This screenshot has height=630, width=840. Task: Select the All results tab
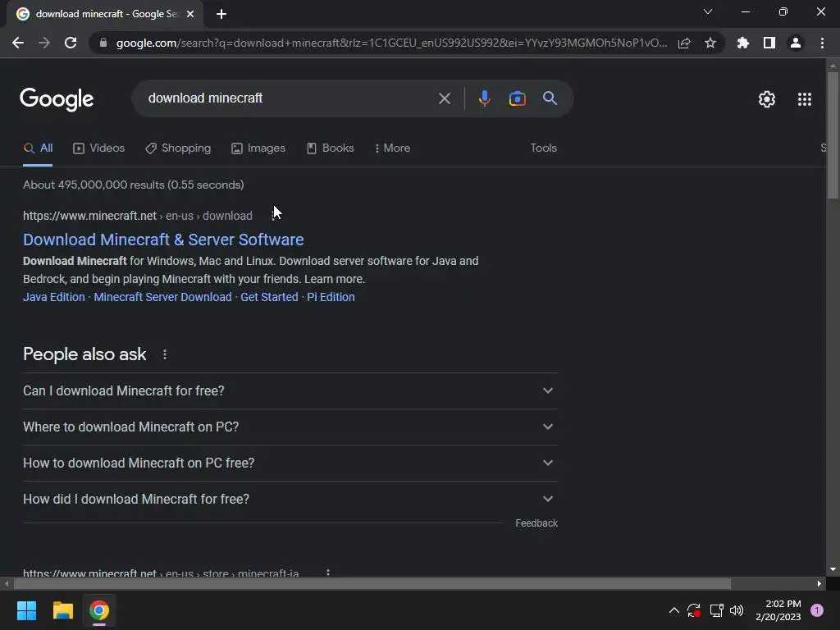click(38, 148)
